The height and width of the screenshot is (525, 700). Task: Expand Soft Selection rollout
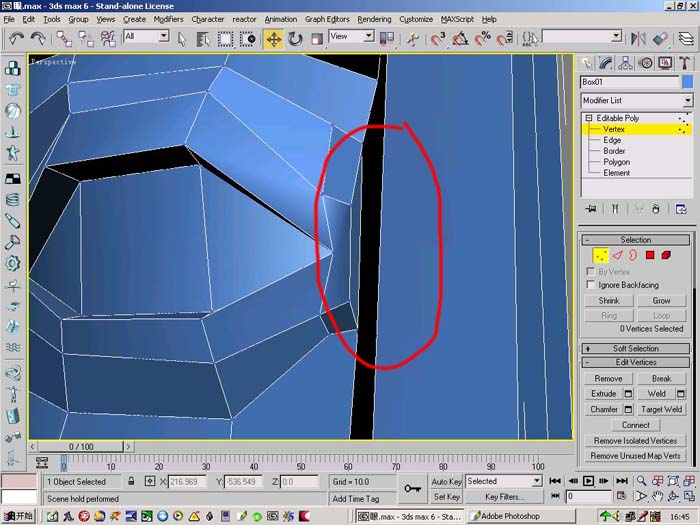pyautogui.click(x=636, y=348)
